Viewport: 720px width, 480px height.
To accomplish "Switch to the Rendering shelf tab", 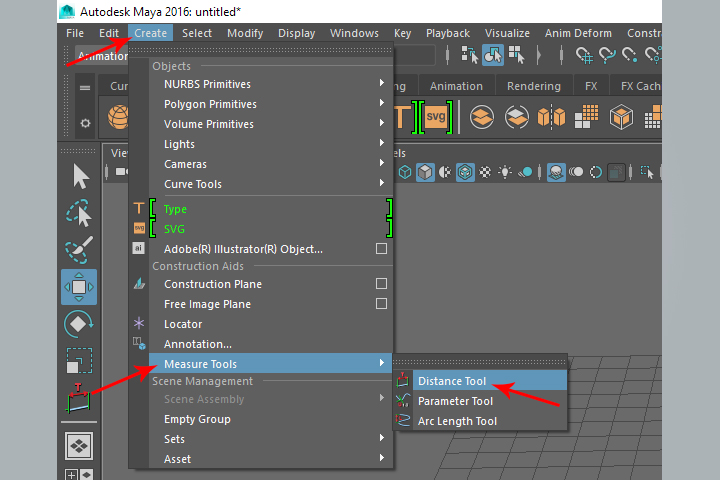I will (532, 86).
